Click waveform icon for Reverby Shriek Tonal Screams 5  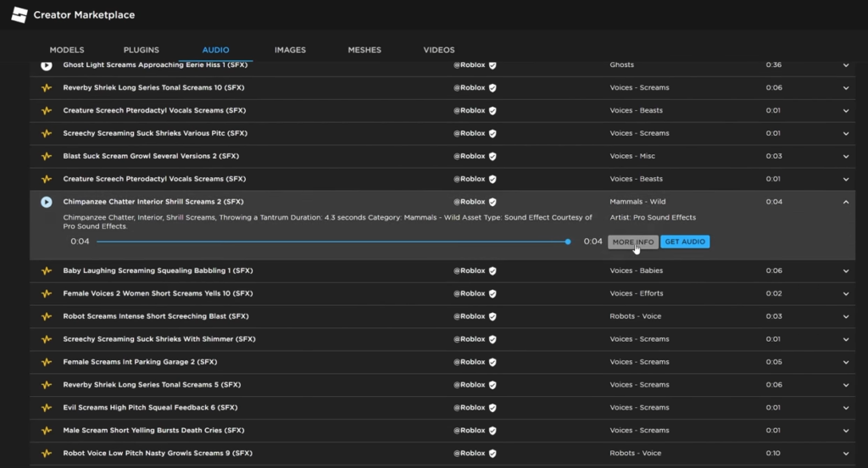point(47,385)
